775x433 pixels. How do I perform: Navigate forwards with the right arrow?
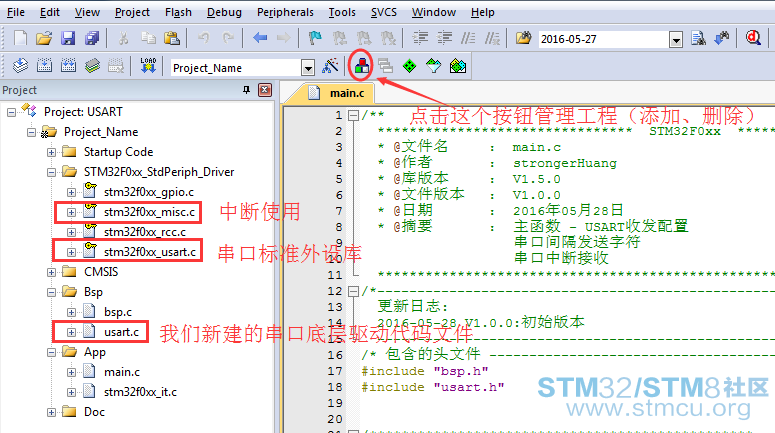283,38
